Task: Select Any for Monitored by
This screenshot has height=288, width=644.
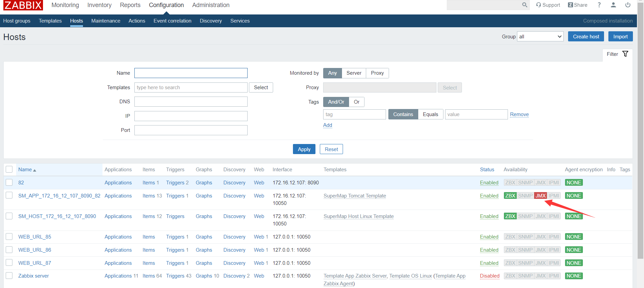Action: [x=332, y=73]
